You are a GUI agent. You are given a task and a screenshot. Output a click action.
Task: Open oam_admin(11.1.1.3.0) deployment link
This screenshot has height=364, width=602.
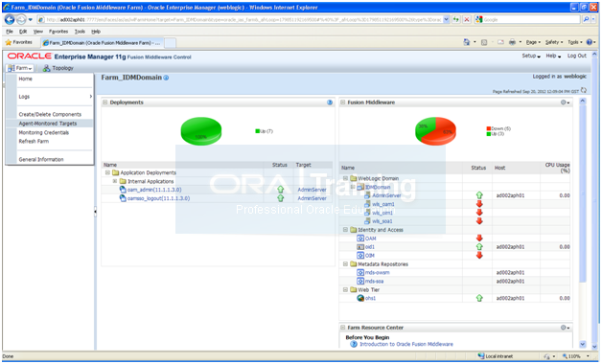[x=154, y=190]
